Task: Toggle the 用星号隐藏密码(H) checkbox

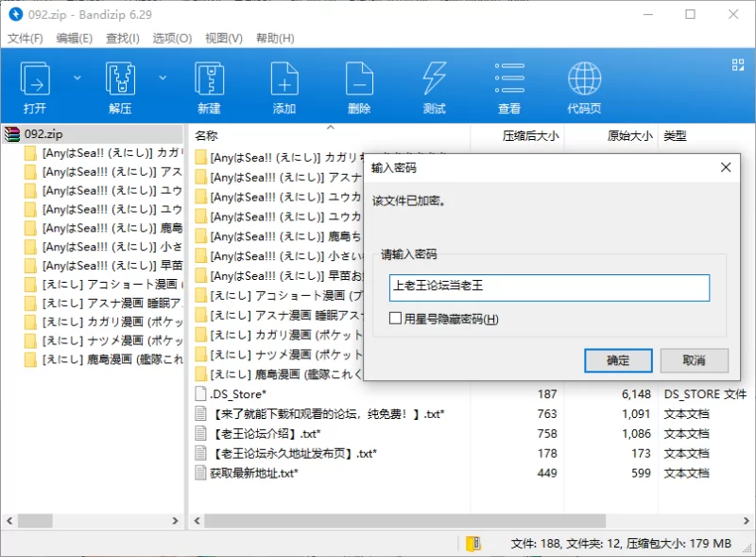Action: point(395,318)
